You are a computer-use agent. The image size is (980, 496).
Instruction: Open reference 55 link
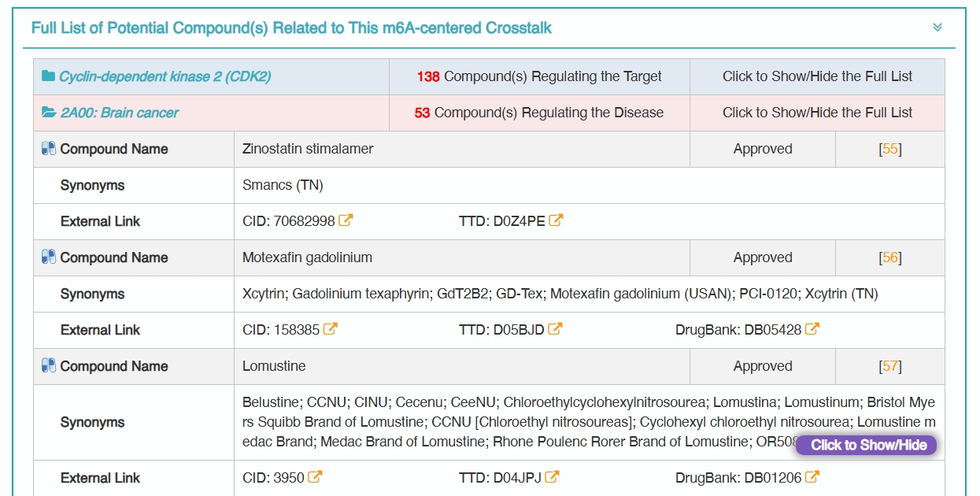coord(890,149)
